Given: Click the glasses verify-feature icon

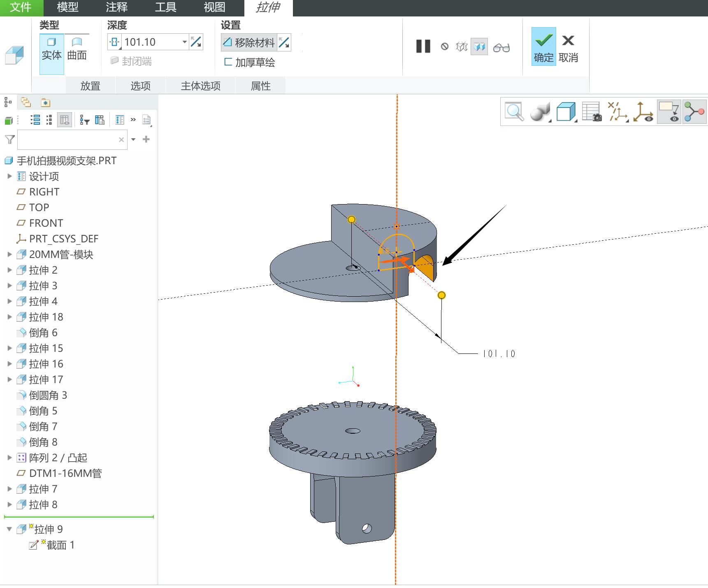Looking at the screenshot, I should [501, 47].
